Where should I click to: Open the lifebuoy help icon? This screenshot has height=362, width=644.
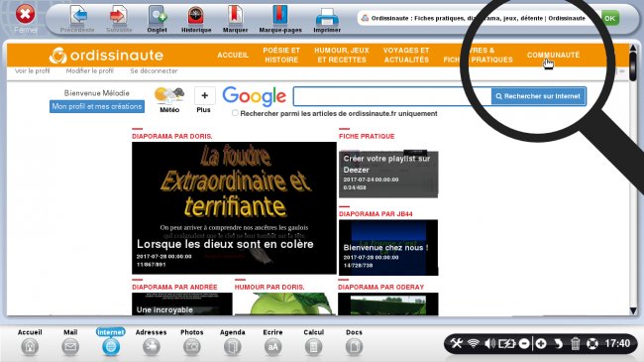tap(592, 343)
